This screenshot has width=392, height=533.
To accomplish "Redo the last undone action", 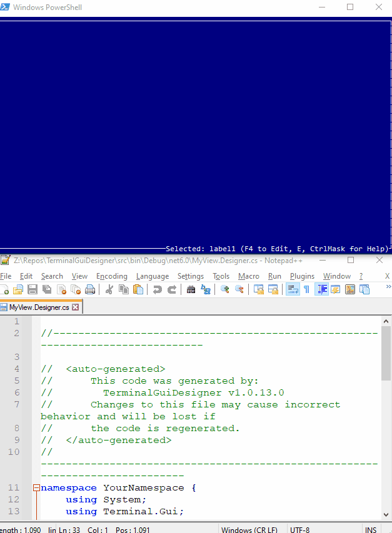I will click(172, 289).
